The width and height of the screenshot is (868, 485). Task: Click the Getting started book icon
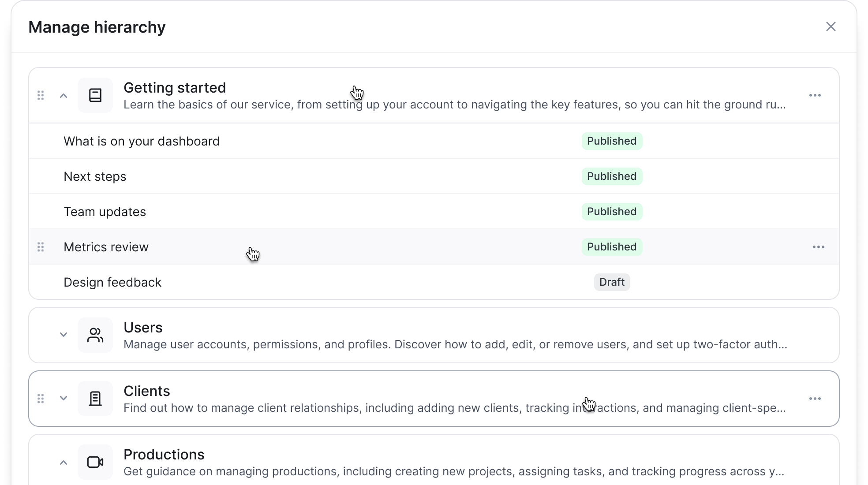[95, 95]
